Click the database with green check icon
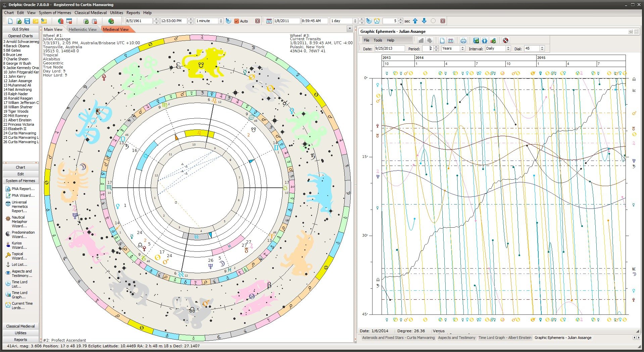The height and width of the screenshot is (352, 644). tap(86, 21)
